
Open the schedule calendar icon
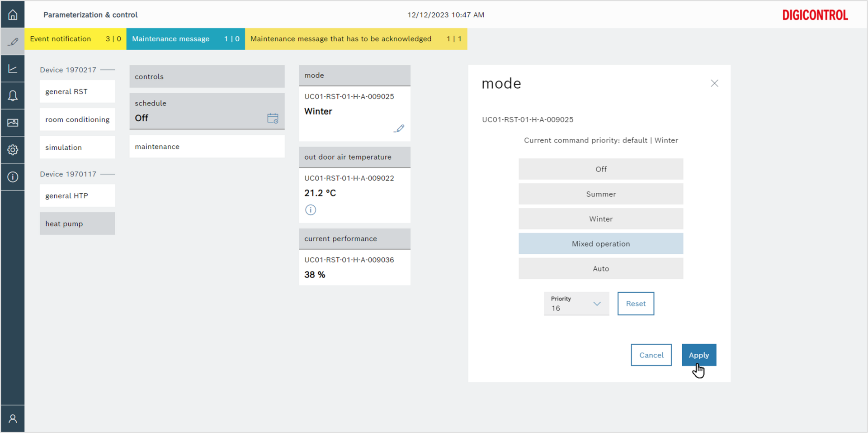click(x=273, y=119)
